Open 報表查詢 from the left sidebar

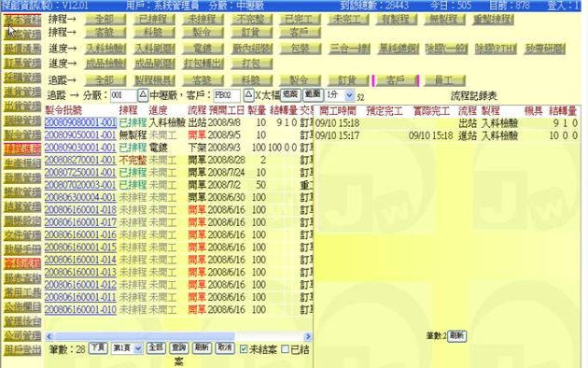point(22,278)
